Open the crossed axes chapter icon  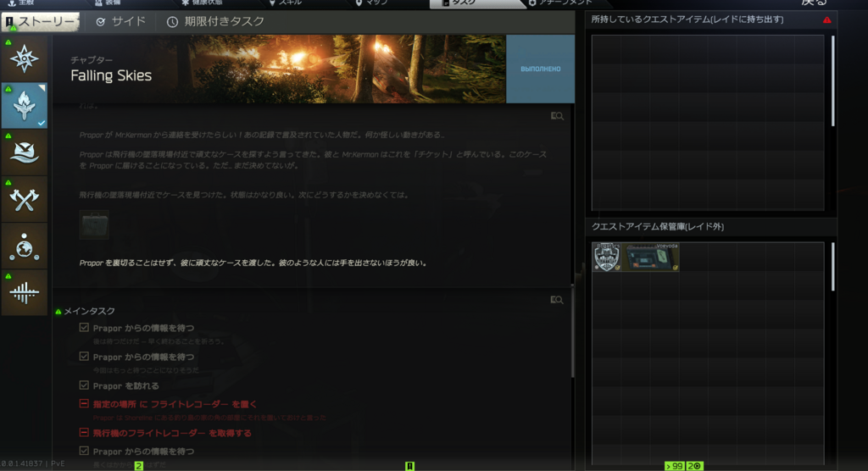click(x=24, y=199)
